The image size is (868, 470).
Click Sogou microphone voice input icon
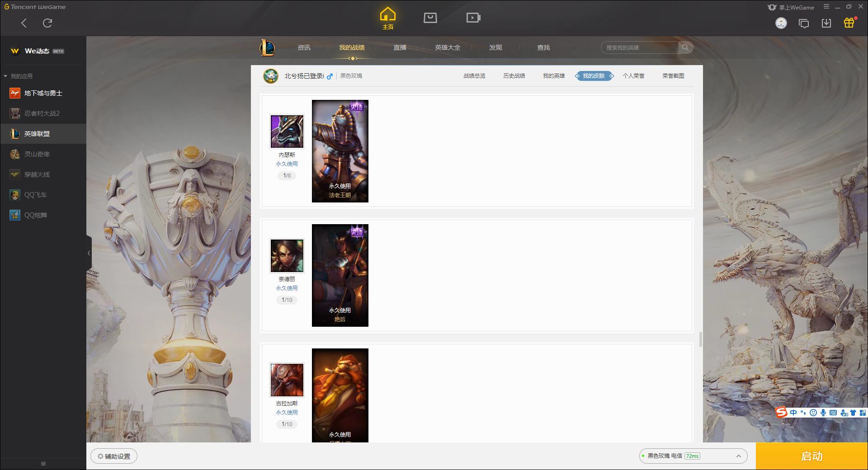click(x=823, y=413)
